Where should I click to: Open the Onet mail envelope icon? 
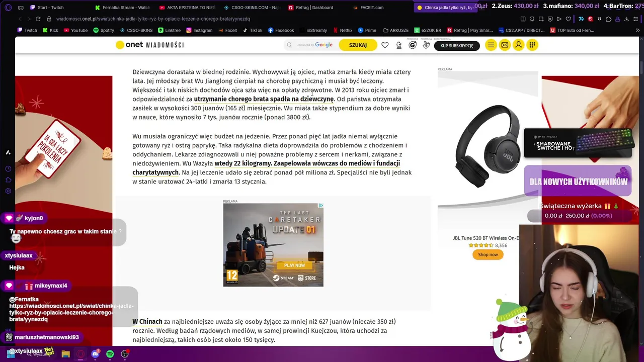pyautogui.click(x=505, y=45)
